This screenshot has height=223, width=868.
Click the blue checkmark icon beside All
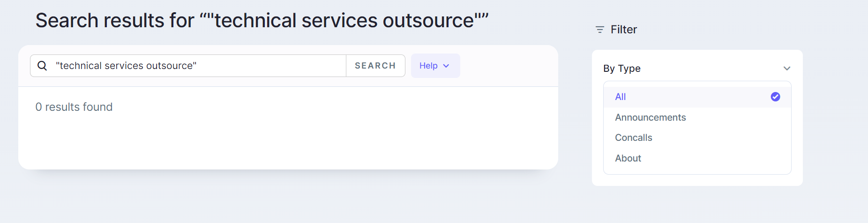775,97
